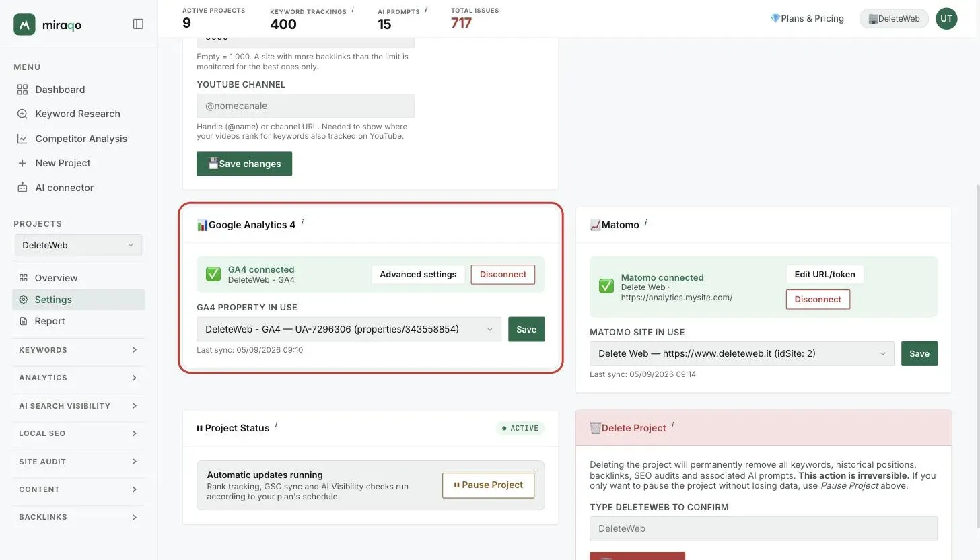Image resolution: width=980 pixels, height=560 pixels.
Task: Click Edit URL/token for Matomo
Action: (825, 274)
